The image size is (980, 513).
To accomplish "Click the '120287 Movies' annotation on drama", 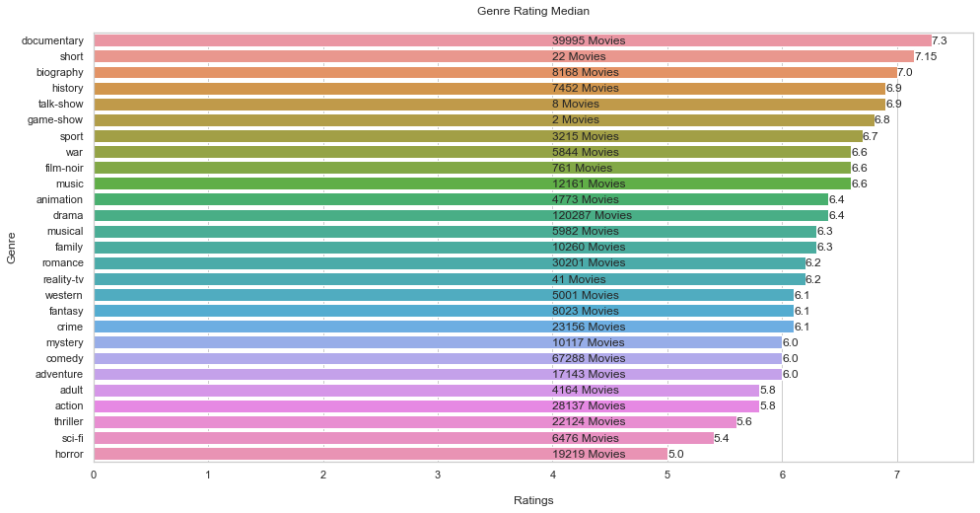I will tap(592, 215).
